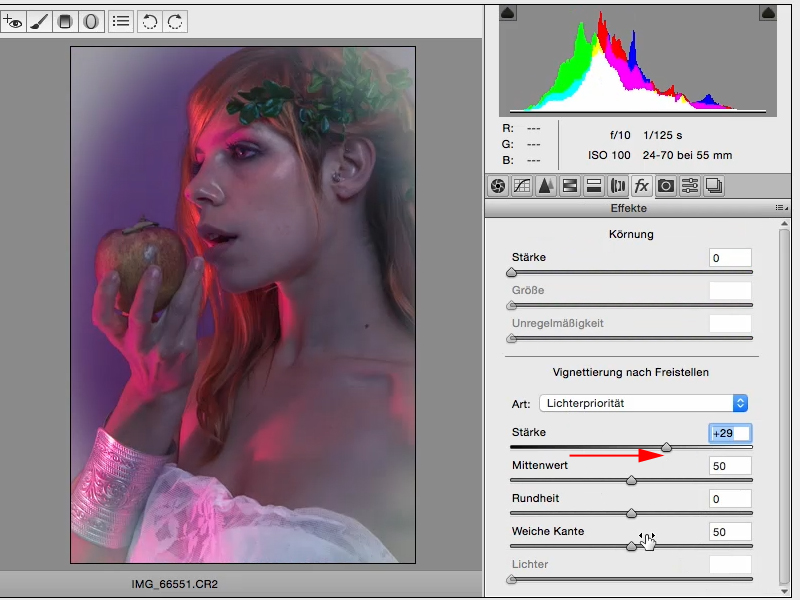The width and height of the screenshot is (800, 600).
Task: Click the Mittenwert label
Action: pos(540,465)
